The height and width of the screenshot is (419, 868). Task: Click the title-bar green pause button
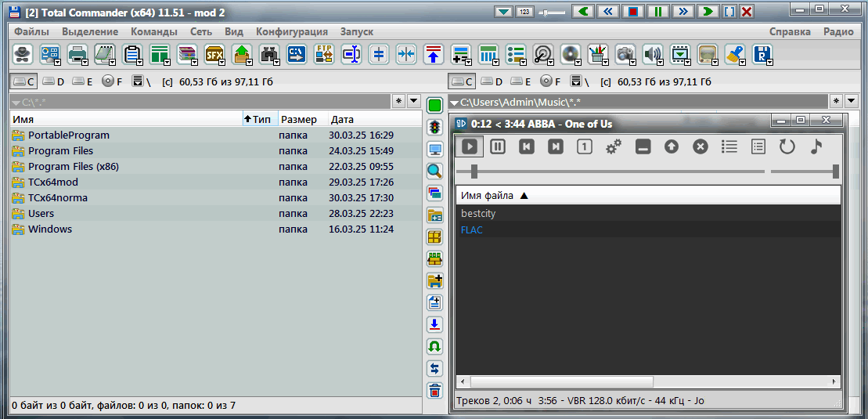(657, 12)
